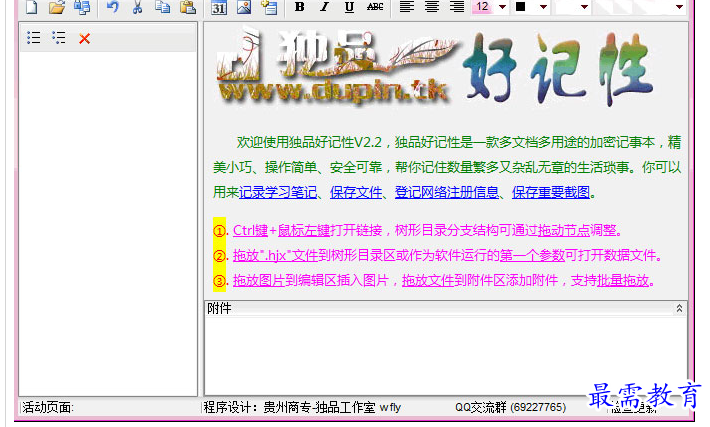The width and height of the screenshot is (710, 427).
Task: Add a child node in tree panel
Action: pos(59,38)
